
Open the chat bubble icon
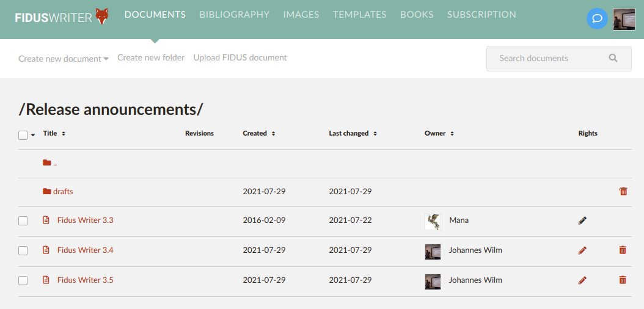597,18
